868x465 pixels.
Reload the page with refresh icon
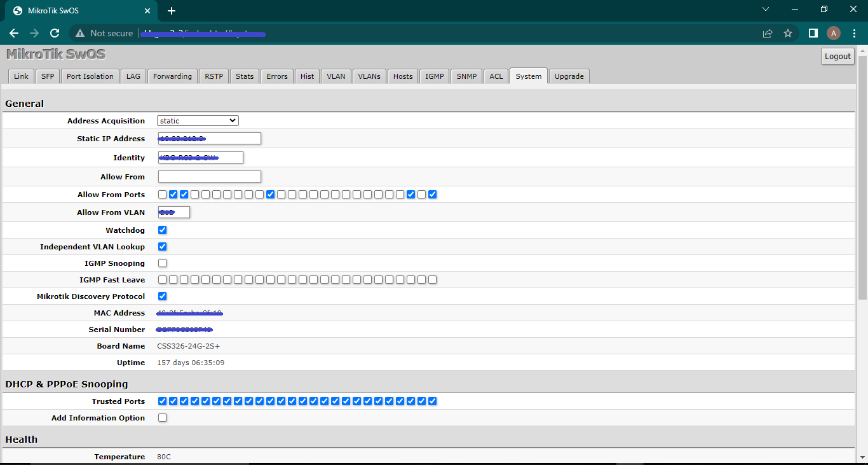coord(55,33)
